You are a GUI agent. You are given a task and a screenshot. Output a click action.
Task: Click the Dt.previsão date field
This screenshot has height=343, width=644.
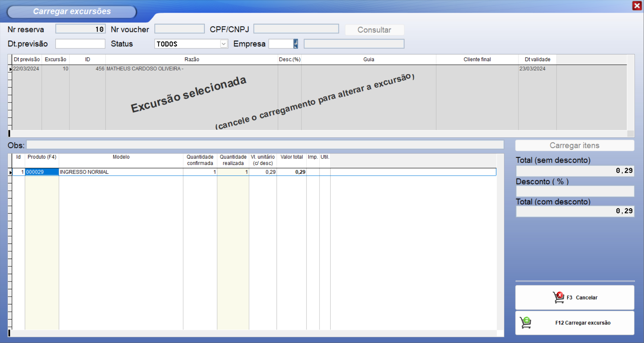[80, 44]
